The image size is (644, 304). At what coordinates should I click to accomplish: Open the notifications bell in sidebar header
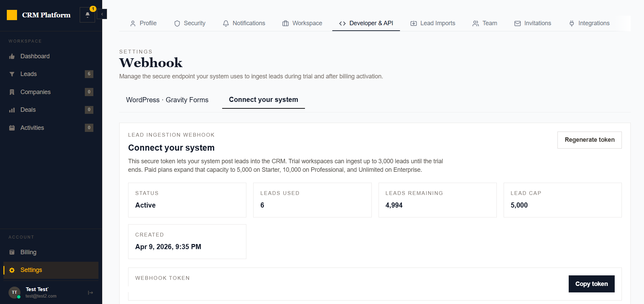(x=87, y=15)
